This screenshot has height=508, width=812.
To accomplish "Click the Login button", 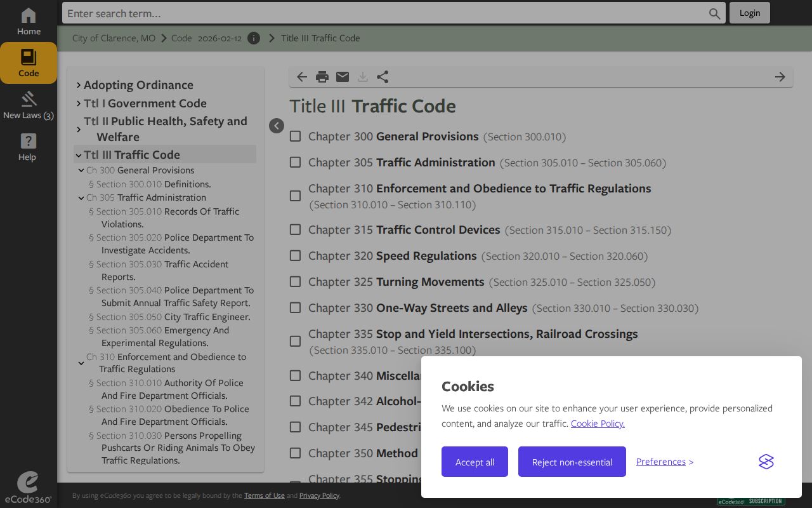I will click(750, 13).
